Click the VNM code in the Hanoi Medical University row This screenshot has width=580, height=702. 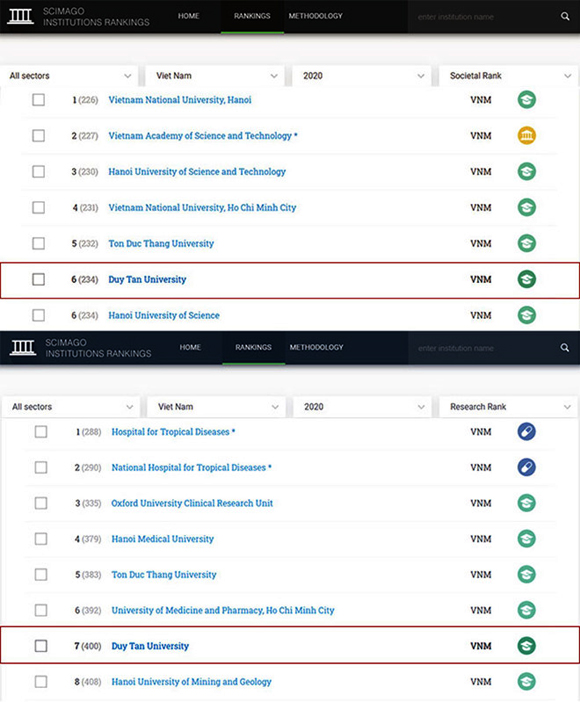tap(481, 539)
